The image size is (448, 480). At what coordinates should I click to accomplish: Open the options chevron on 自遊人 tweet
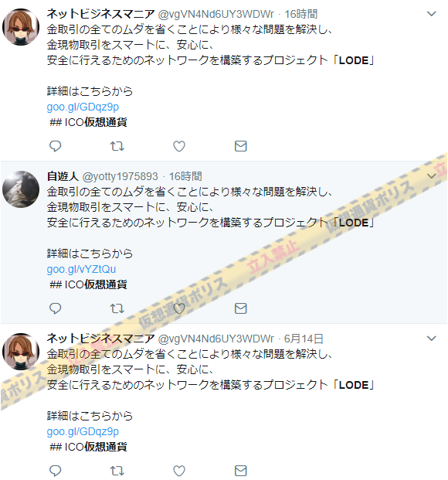coord(432,176)
